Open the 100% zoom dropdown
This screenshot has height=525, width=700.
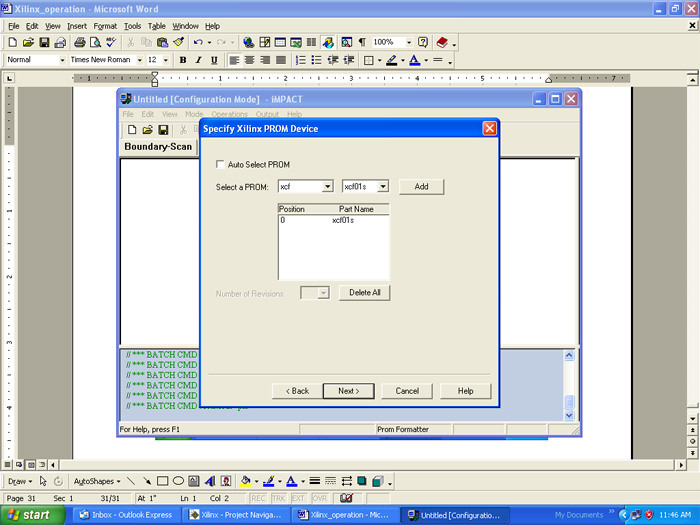[408, 42]
